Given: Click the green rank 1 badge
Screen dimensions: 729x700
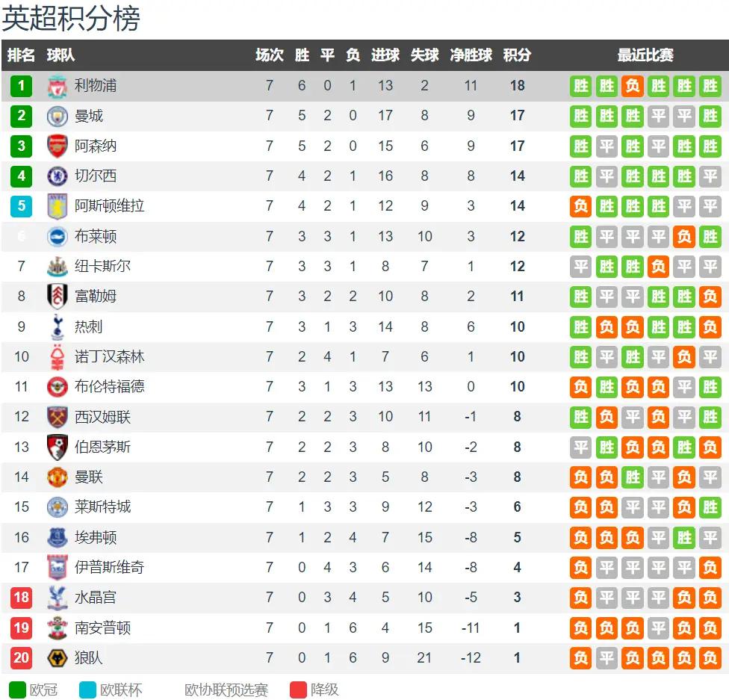Looking at the screenshot, I should click(22, 86).
